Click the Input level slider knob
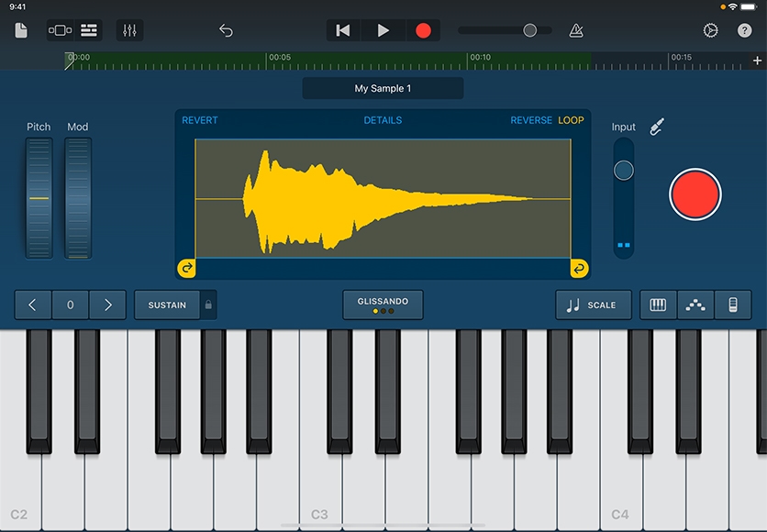This screenshot has width=767, height=532. (624, 170)
